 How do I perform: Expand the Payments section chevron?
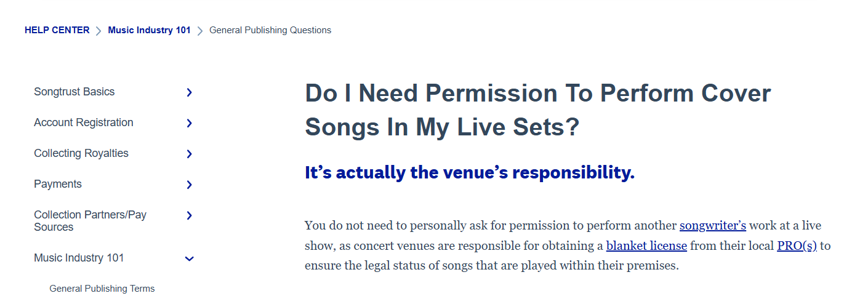(189, 185)
